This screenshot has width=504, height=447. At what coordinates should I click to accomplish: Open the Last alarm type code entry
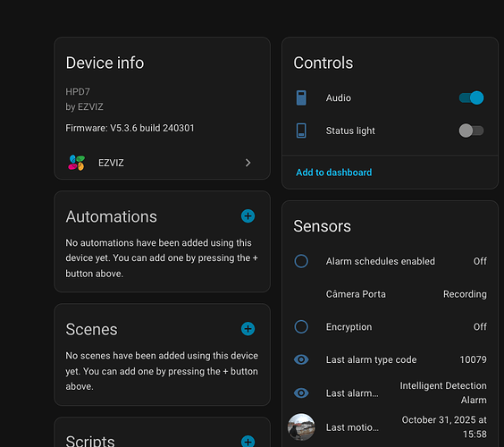tap(391, 359)
